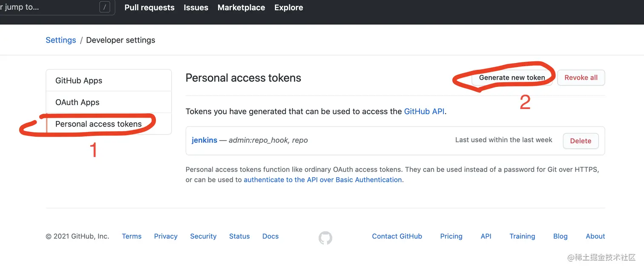Select Personal access tokens in the sidebar
644x270 pixels.
point(98,124)
